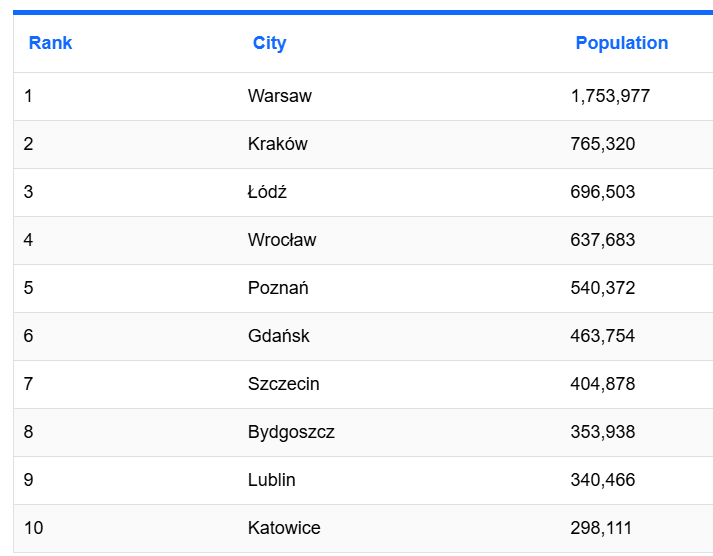
Task: Select the Warsaw city cell
Action: pos(280,96)
